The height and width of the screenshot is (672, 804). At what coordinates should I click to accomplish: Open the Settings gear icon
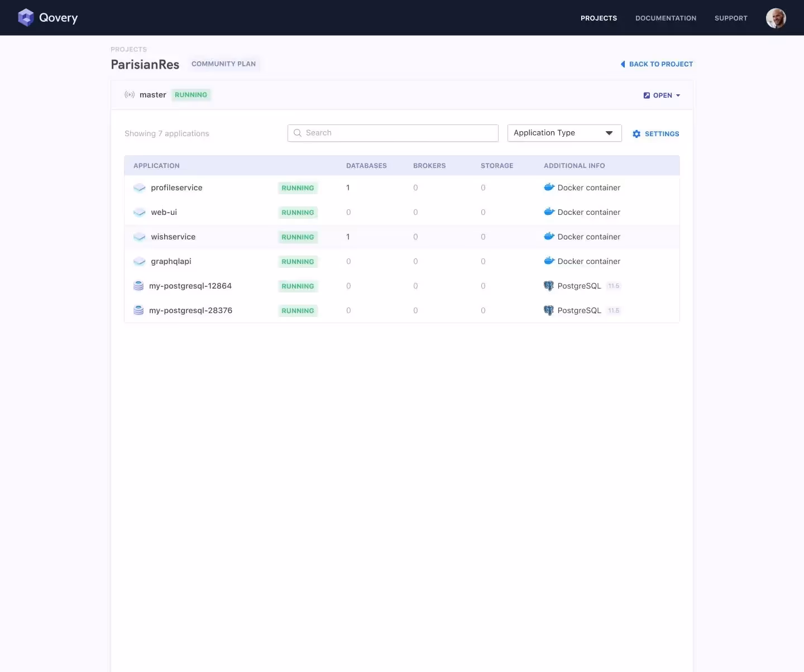(x=636, y=134)
